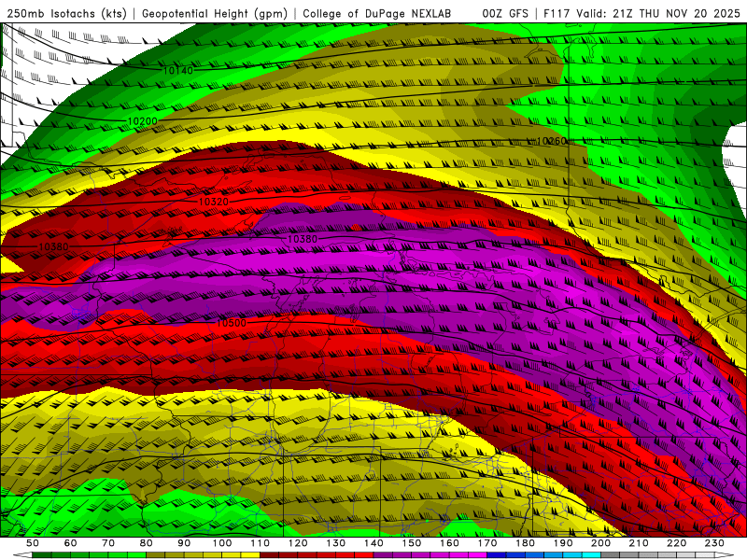
Task: Click the 10260 height contour label
Action: point(552,141)
